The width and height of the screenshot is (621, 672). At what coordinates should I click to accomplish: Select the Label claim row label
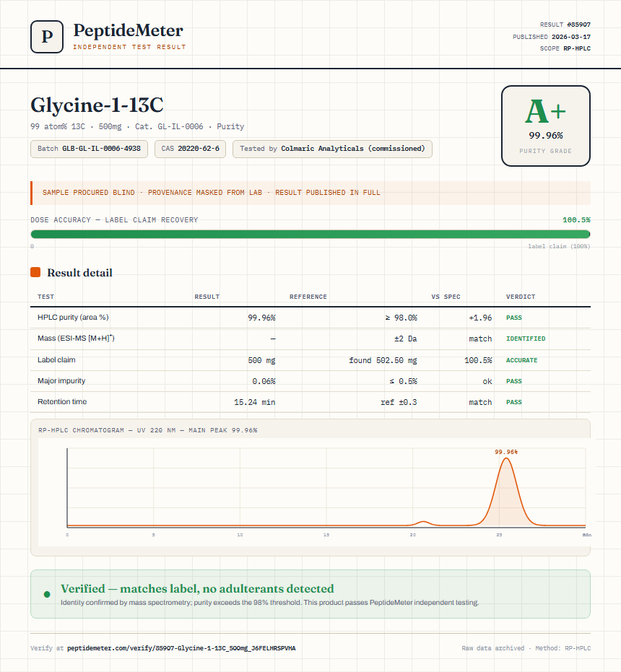[x=56, y=359]
